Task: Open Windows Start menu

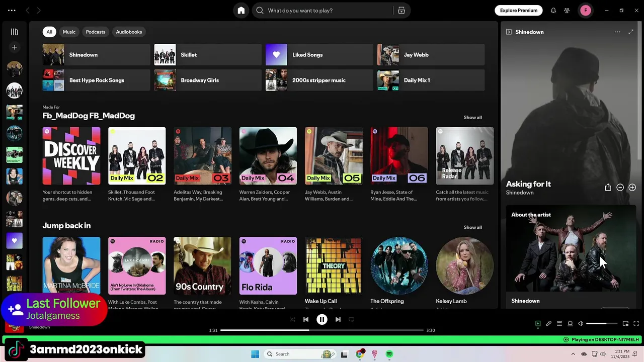Action: click(x=255, y=354)
